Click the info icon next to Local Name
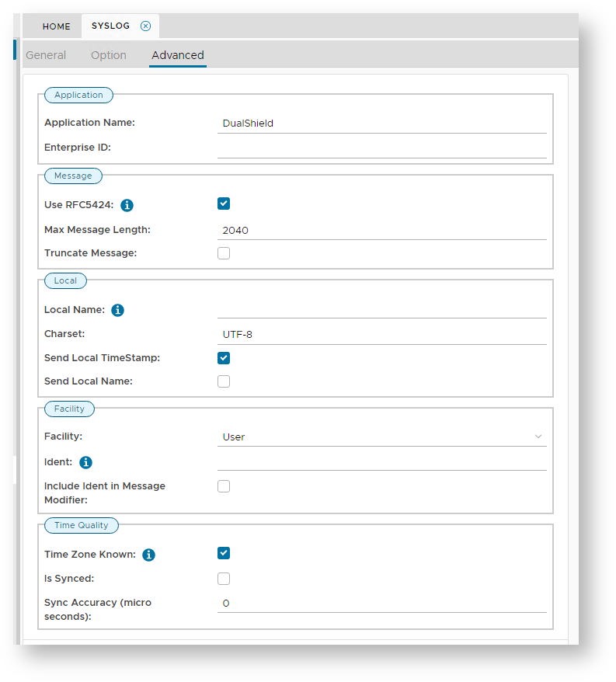The height and width of the screenshot is (682, 616). pos(117,309)
